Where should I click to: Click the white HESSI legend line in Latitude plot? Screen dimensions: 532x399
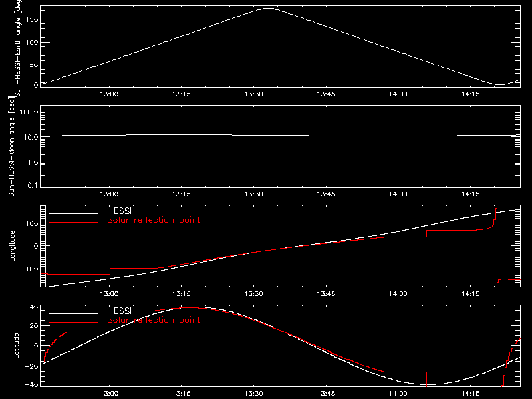[x=74, y=313]
